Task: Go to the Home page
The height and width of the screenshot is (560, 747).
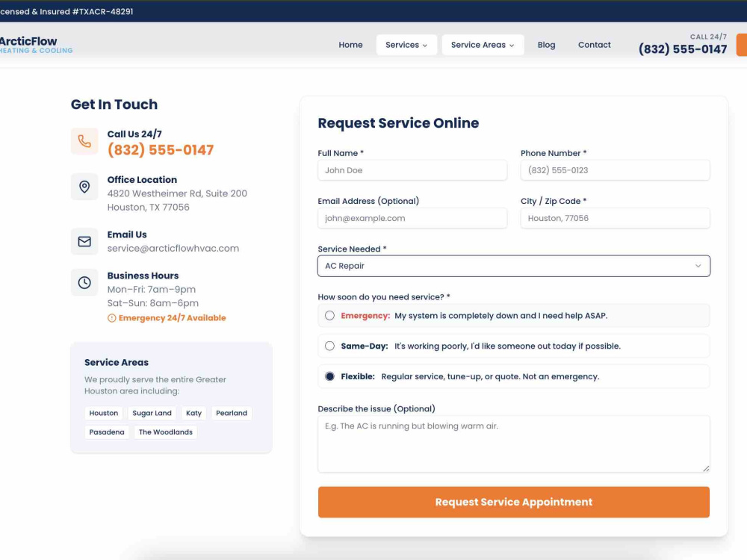Action: [x=350, y=45]
